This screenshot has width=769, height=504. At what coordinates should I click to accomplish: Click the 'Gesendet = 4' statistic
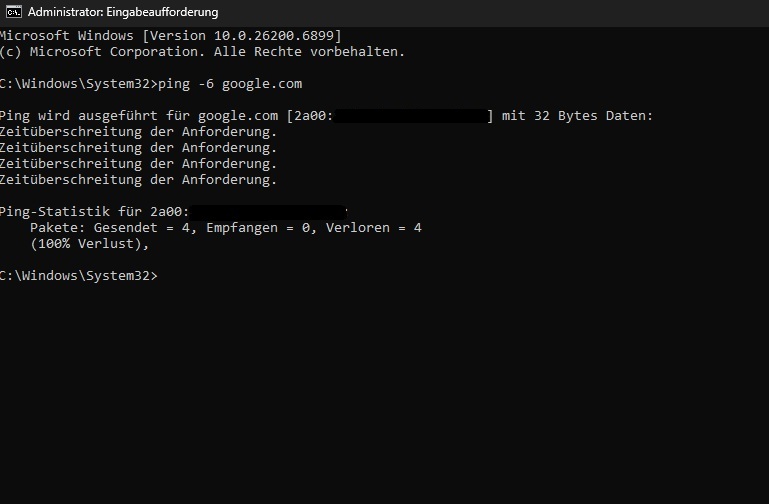click(142, 228)
